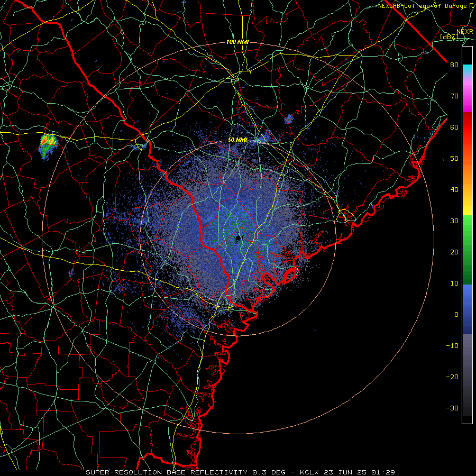The width and height of the screenshot is (476, 476).
Task: Click the black radar site dot at center
Action: tap(239, 238)
